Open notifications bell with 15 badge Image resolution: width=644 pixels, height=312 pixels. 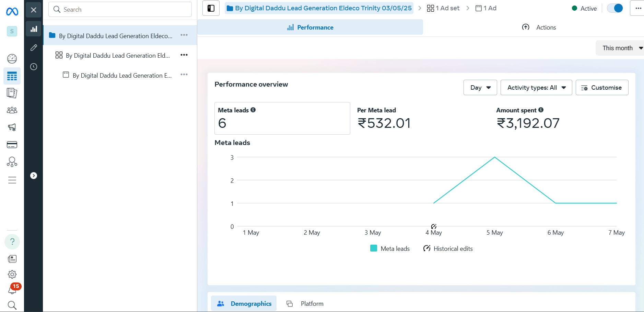13,289
